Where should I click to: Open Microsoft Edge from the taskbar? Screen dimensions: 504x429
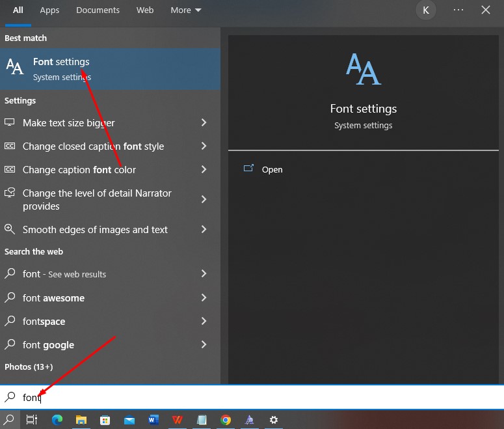click(x=57, y=420)
